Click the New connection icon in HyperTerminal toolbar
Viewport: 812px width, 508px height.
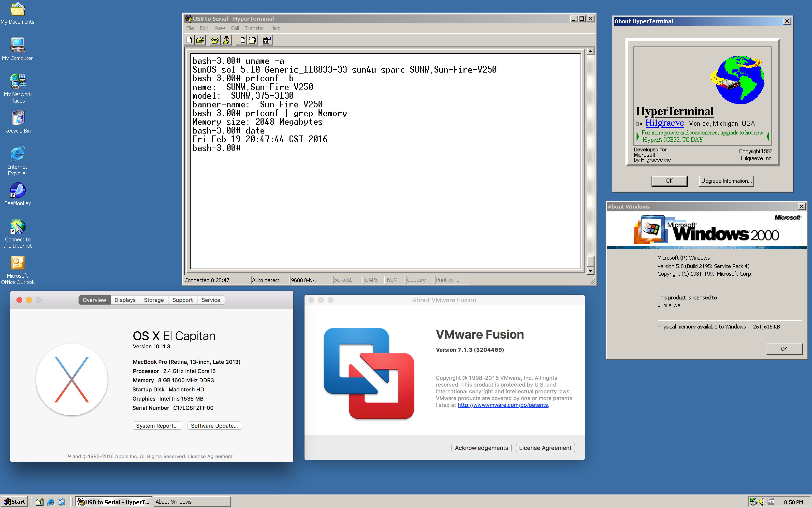coord(189,40)
